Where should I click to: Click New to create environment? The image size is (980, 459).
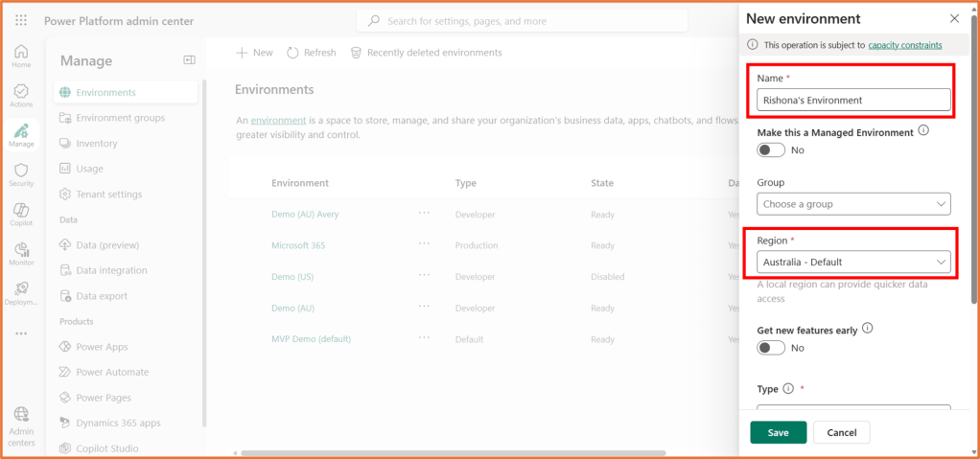254,53
